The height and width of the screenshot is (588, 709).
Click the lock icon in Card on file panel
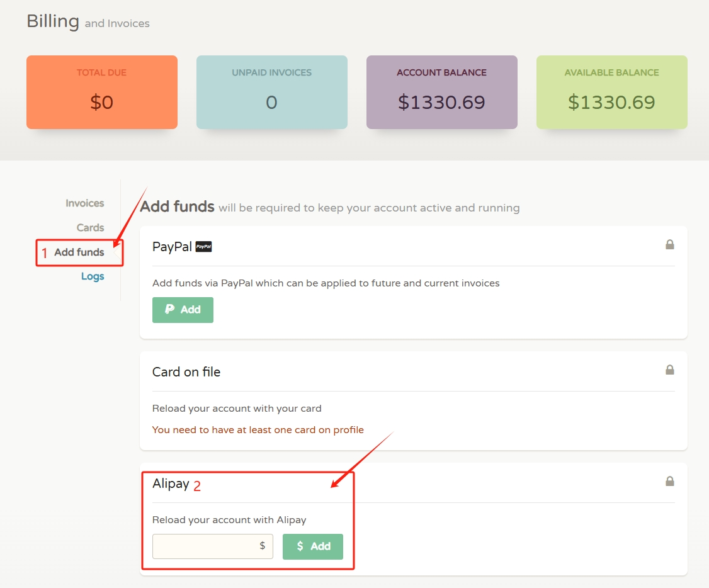[x=670, y=370]
